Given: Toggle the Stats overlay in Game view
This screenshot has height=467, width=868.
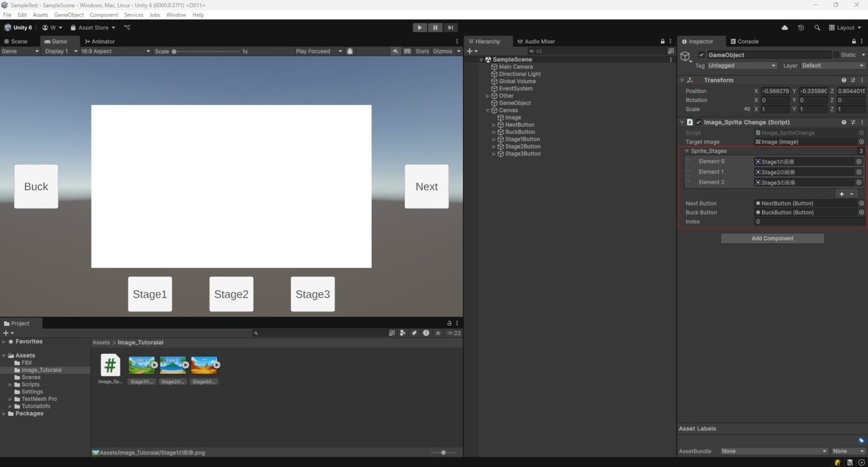Looking at the screenshot, I should (422, 51).
